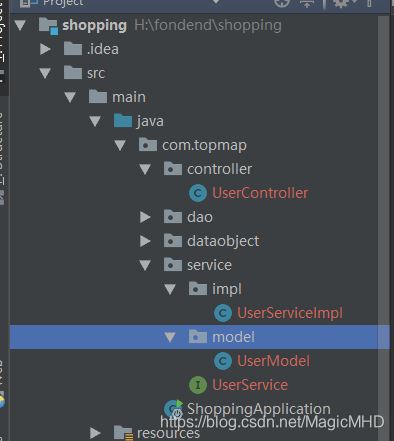The width and height of the screenshot is (394, 441).
Task: Expand the .idea folder arrow
Action: (45, 49)
